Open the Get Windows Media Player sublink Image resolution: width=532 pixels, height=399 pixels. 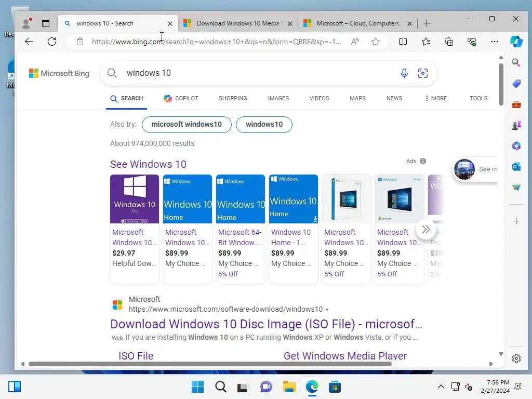(345, 356)
